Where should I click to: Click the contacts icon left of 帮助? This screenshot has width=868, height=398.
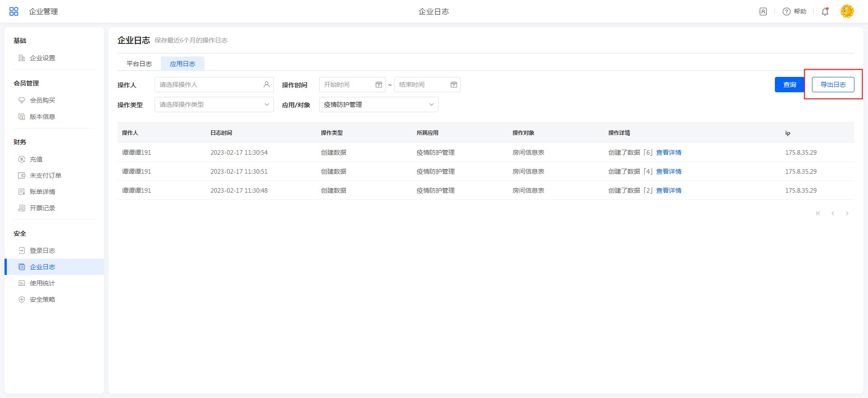[x=763, y=11]
